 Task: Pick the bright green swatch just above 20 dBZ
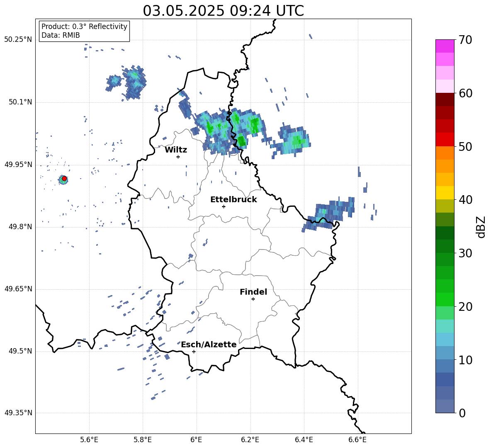pyautogui.click(x=445, y=299)
